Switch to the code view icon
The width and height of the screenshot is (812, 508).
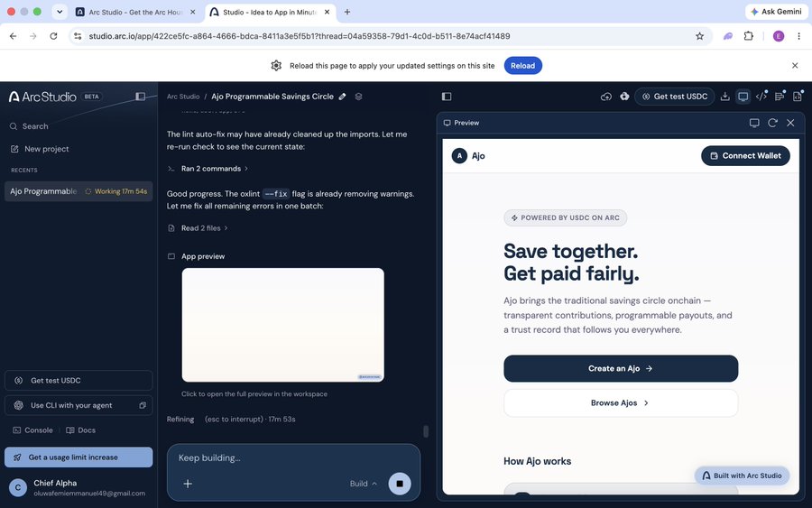point(761,97)
